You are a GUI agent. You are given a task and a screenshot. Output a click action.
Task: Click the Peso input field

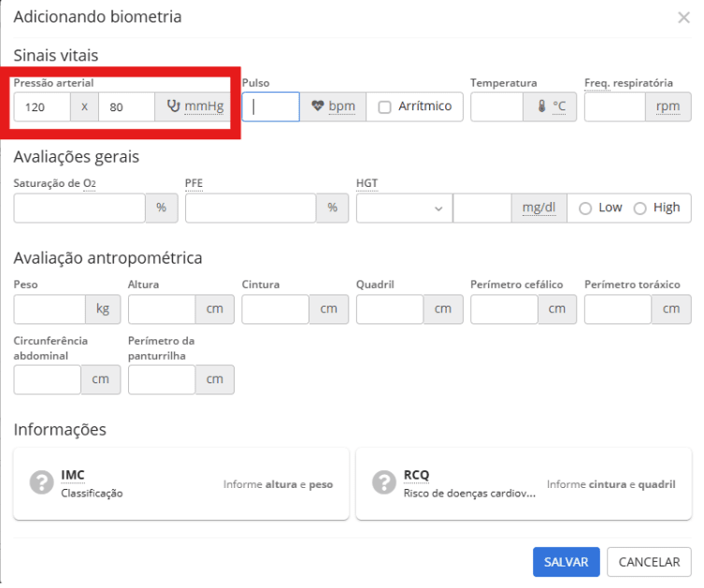click(50, 309)
